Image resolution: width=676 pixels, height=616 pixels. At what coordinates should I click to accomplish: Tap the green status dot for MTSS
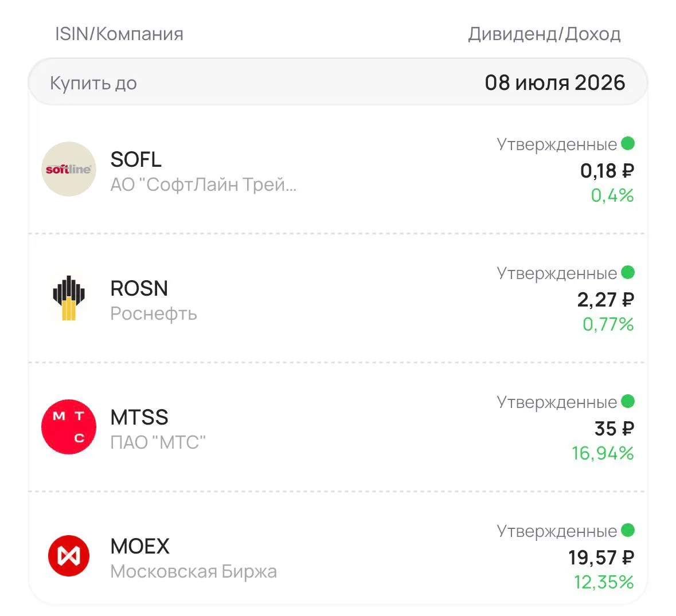click(628, 401)
